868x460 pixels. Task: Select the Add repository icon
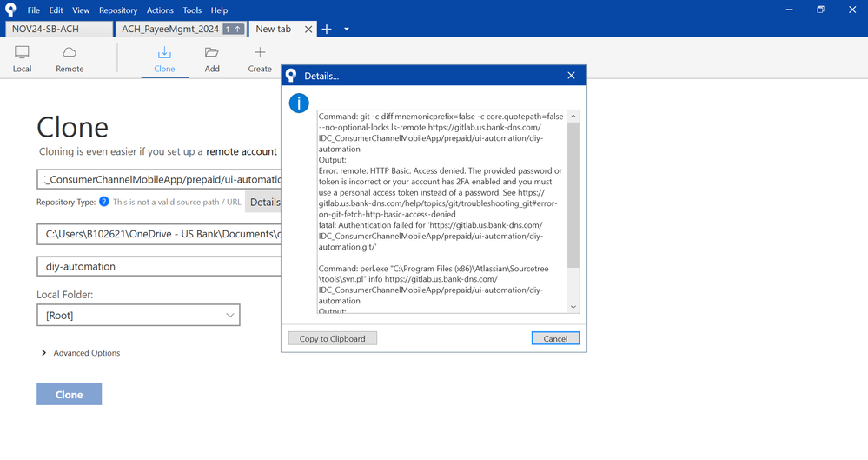(x=212, y=59)
